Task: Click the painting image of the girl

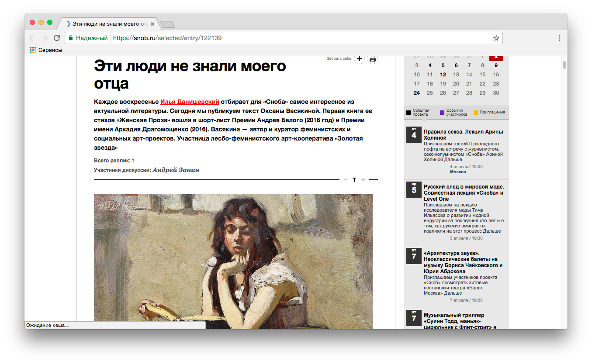Action: coord(233,261)
